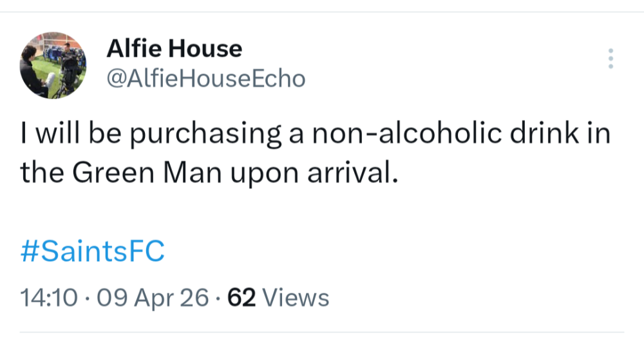Open the Alfie House display name

coord(174,48)
